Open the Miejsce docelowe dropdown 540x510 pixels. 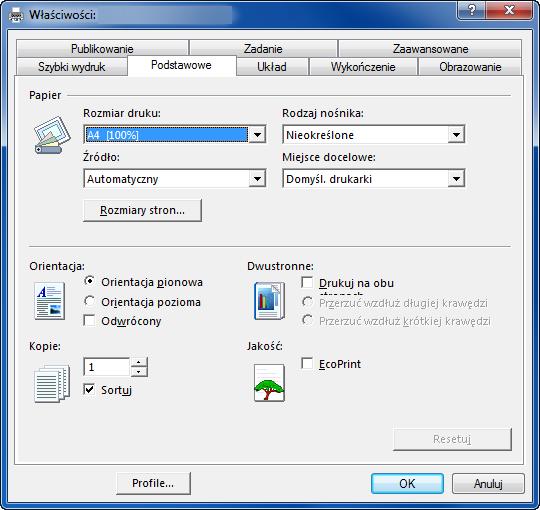click(x=456, y=179)
